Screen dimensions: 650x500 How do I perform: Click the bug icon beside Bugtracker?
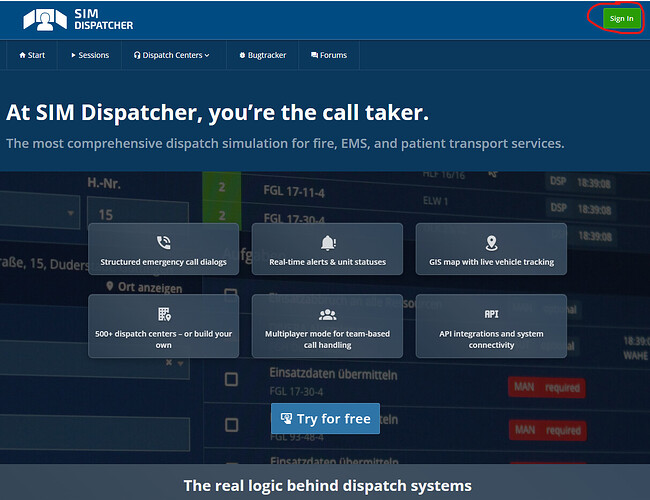tap(242, 55)
